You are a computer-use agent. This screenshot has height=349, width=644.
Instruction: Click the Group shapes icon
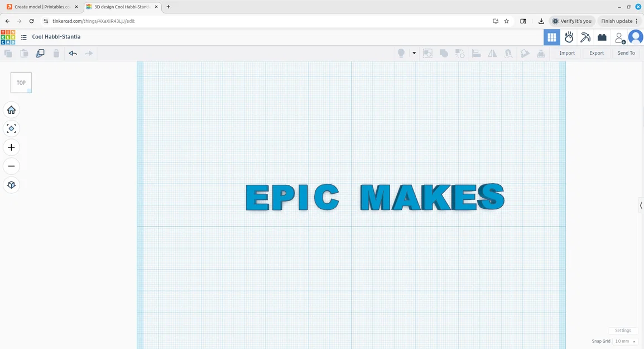click(x=444, y=54)
